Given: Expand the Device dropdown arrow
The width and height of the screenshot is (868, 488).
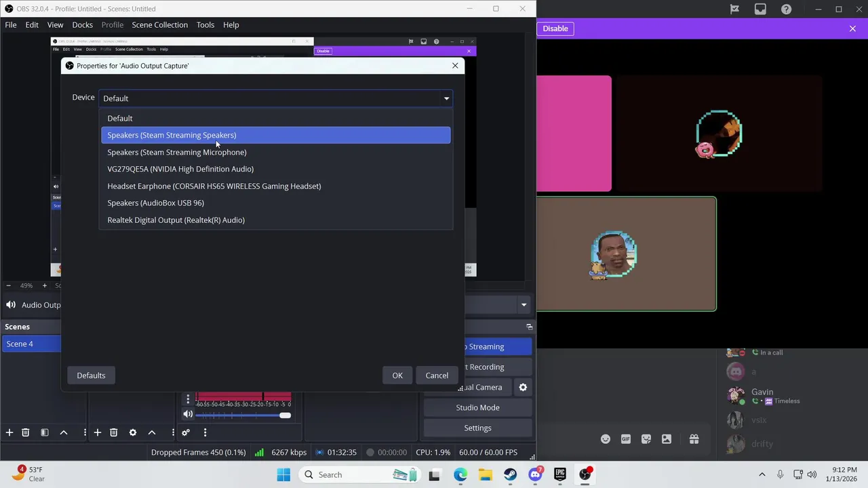Looking at the screenshot, I should tap(446, 98).
